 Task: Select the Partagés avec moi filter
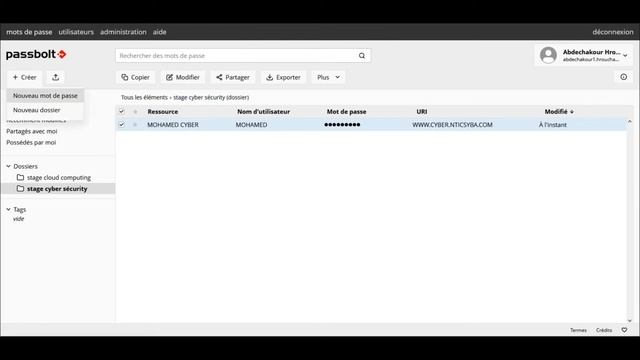pyautogui.click(x=32, y=131)
